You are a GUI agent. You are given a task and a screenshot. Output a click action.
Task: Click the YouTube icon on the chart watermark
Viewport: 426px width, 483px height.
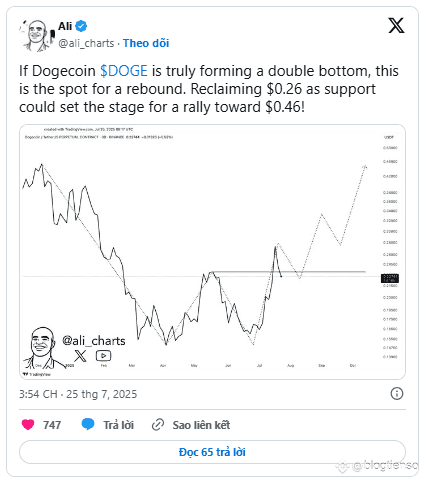[103, 356]
